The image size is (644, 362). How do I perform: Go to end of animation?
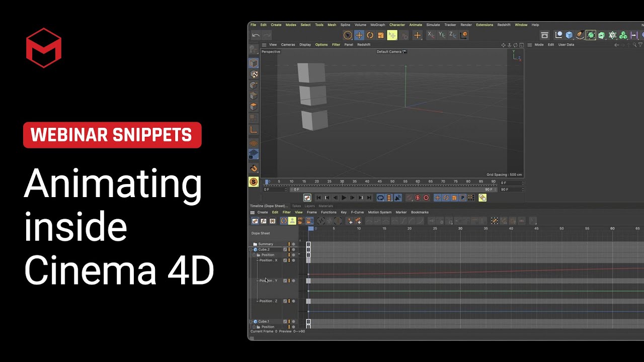[369, 198]
